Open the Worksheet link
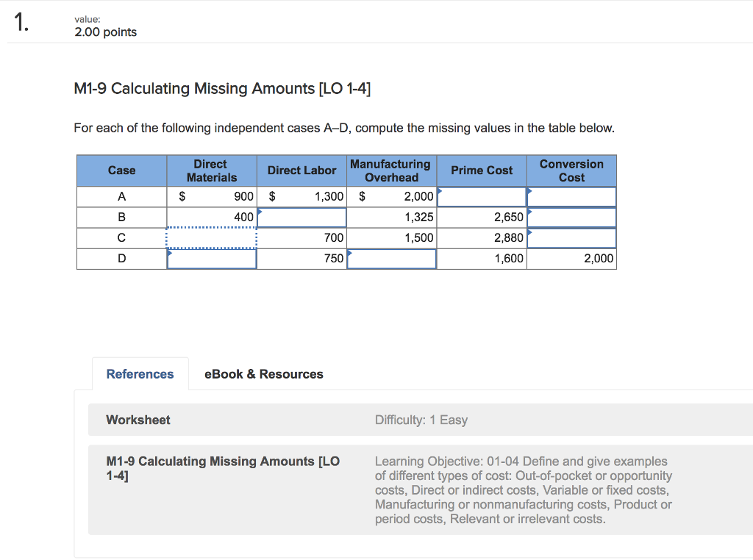Viewport: 753px width, 560px height. click(138, 420)
